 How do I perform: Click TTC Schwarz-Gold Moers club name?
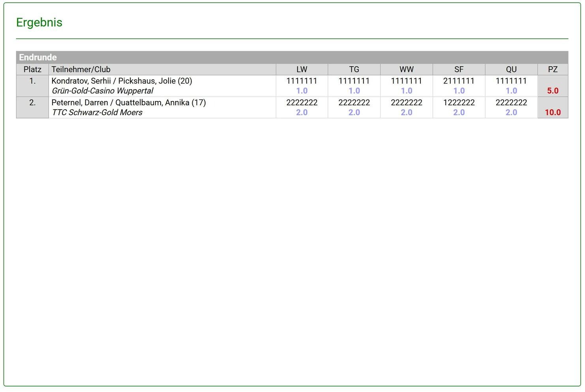[97, 112]
